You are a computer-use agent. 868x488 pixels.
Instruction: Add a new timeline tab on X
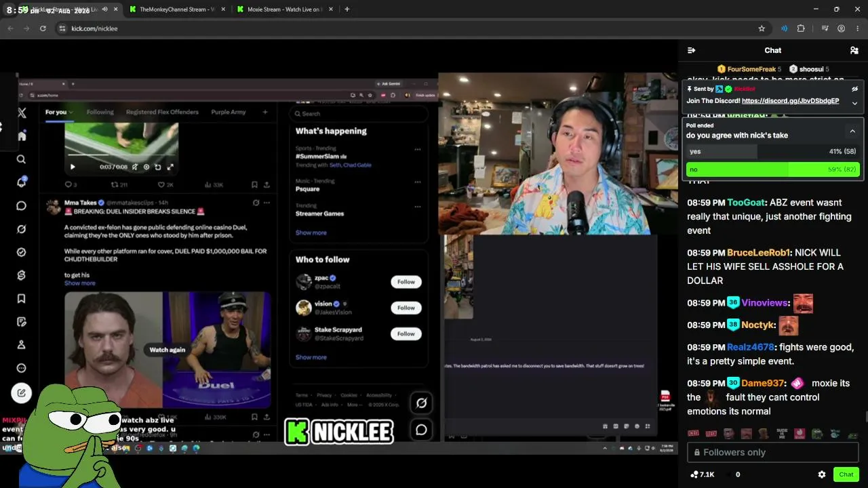pyautogui.click(x=265, y=112)
